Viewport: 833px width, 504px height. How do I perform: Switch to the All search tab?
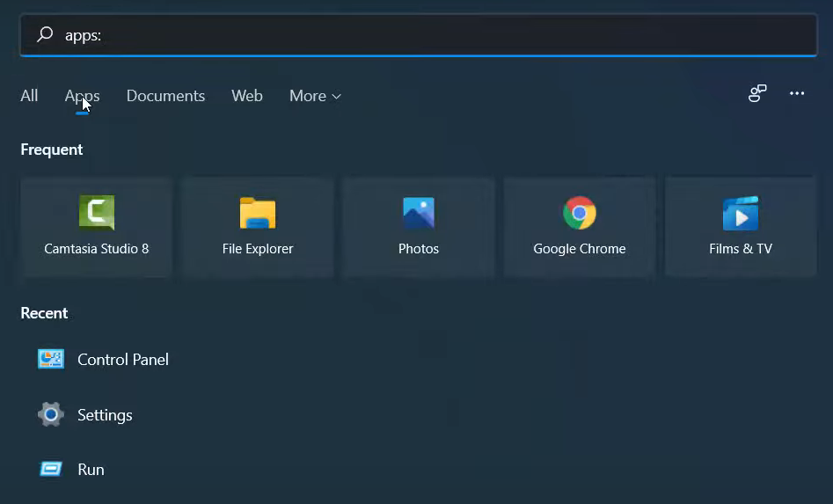click(29, 96)
